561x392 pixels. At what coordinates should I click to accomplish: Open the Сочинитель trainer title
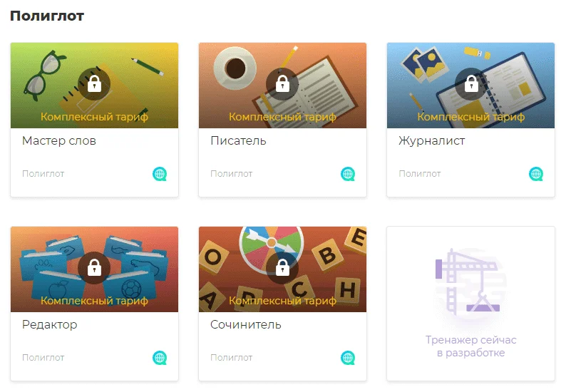click(246, 324)
